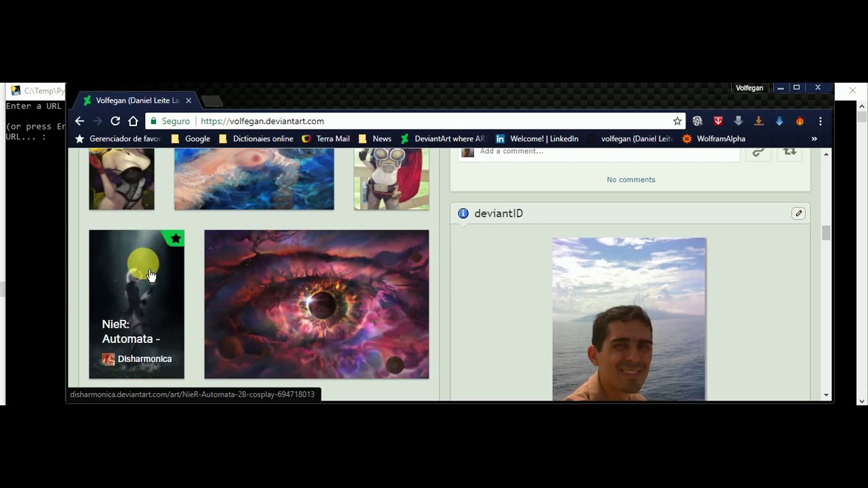Image resolution: width=868 pixels, height=488 pixels.
Task: Click the share arrows icon beside comment box
Action: [789, 152]
